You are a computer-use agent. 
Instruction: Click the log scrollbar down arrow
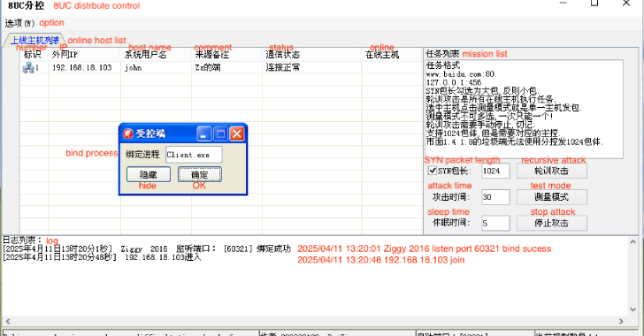[632, 309]
